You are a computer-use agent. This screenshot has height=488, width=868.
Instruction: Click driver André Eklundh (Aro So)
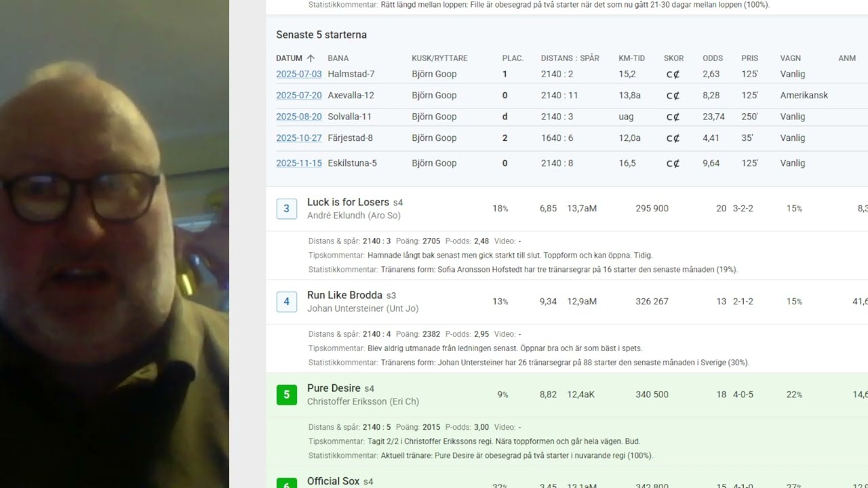(354, 216)
